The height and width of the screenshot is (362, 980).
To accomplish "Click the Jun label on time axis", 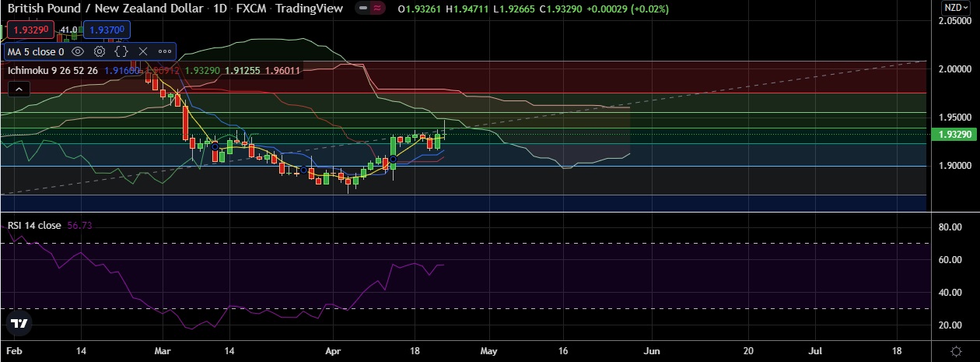I will click(652, 351).
